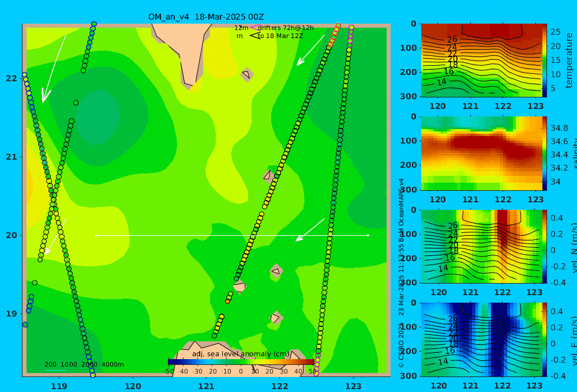The width and height of the screenshot is (577, 392).
Task: Click the 25 tick on the temperature colorbar
Action: [555, 32]
